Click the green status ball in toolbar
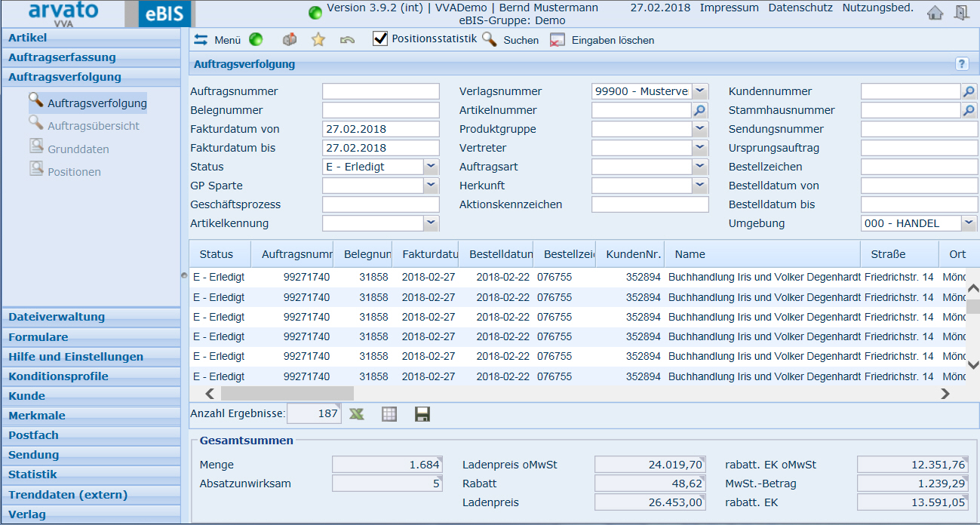 (256, 40)
